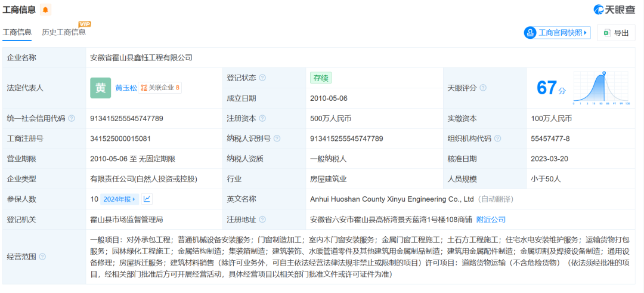Click help icon next to 统一社会信用代码
644x293 pixels.
pos(72,119)
